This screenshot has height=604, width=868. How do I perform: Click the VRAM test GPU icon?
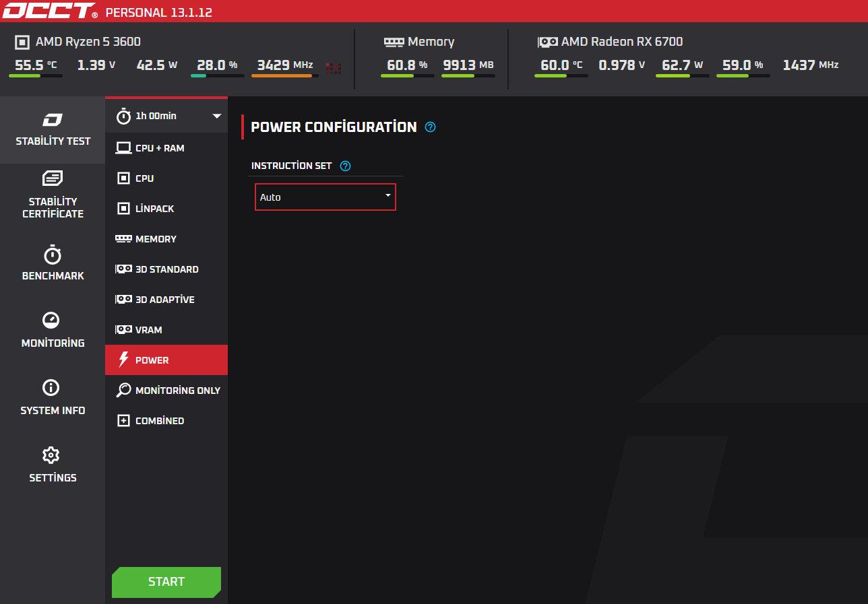(123, 329)
